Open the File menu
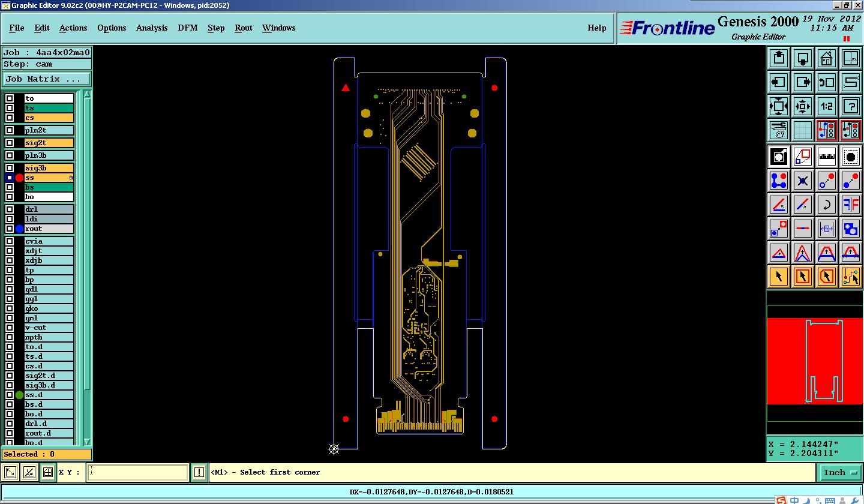The width and height of the screenshot is (864, 504). pyautogui.click(x=17, y=28)
